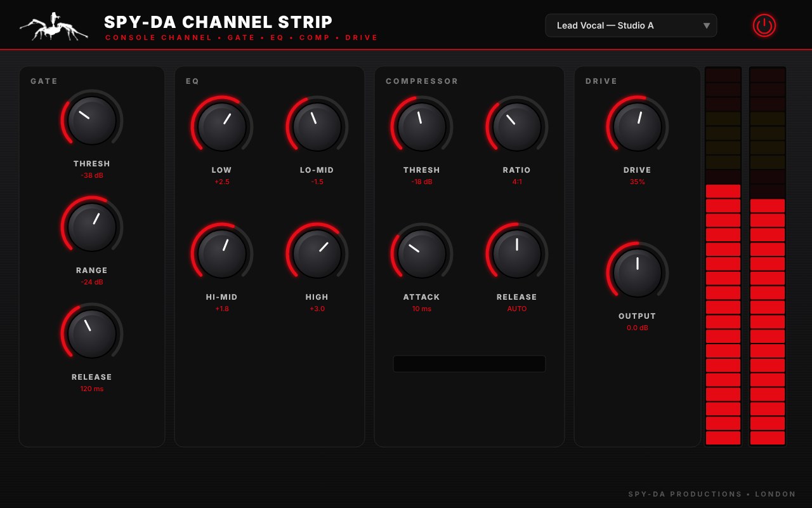Viewport: 812px width, 508px height.
Task: Click the GATE section heading
Action: 44,81
